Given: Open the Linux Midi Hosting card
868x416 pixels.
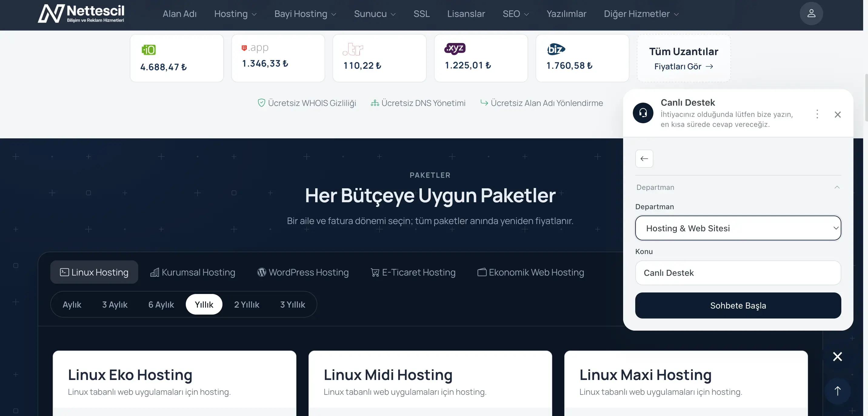Looking at the screenshot, I should (x=430, y=383).
